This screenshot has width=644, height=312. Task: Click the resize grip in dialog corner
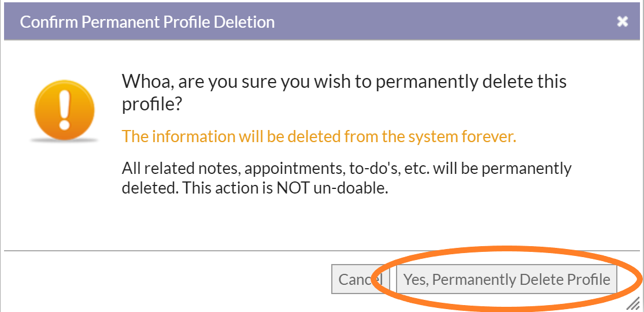click(631, 304)
